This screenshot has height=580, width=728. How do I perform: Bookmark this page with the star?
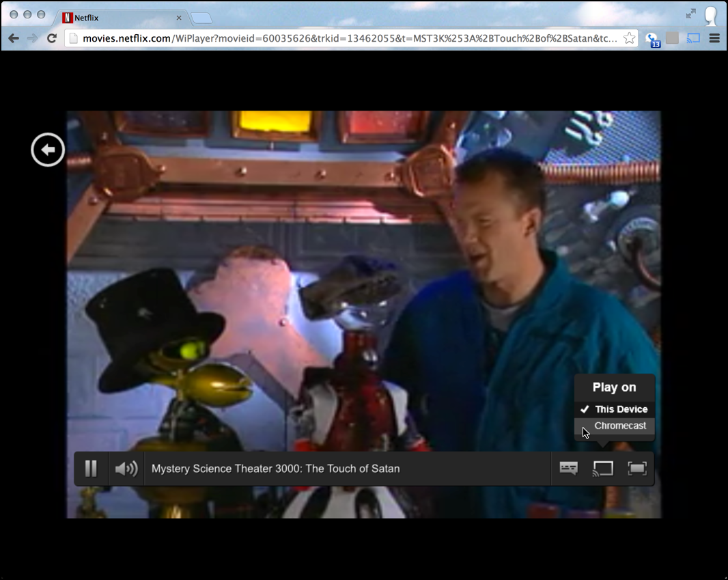(629, 38)
